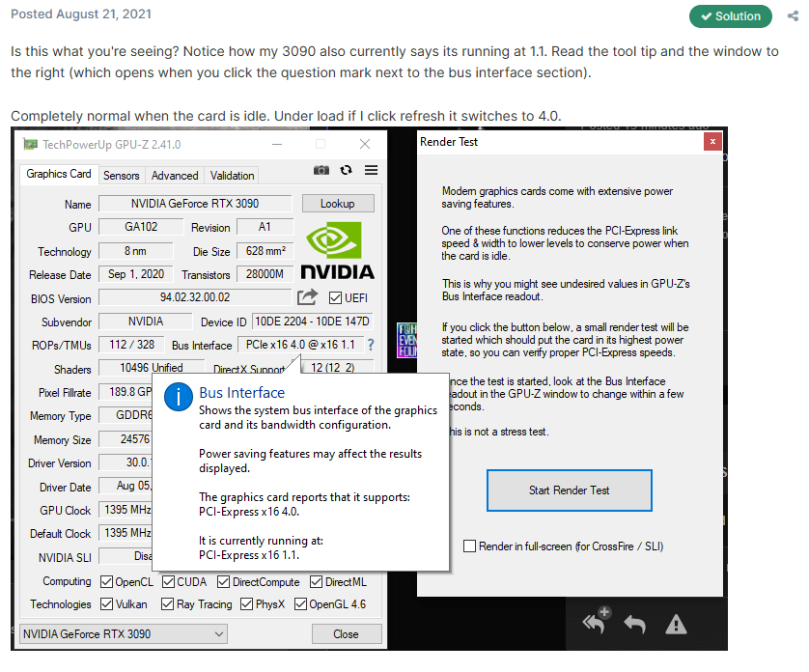Click the Lookup button
This screenshot has height=672, width=809.
click(338, 204)
